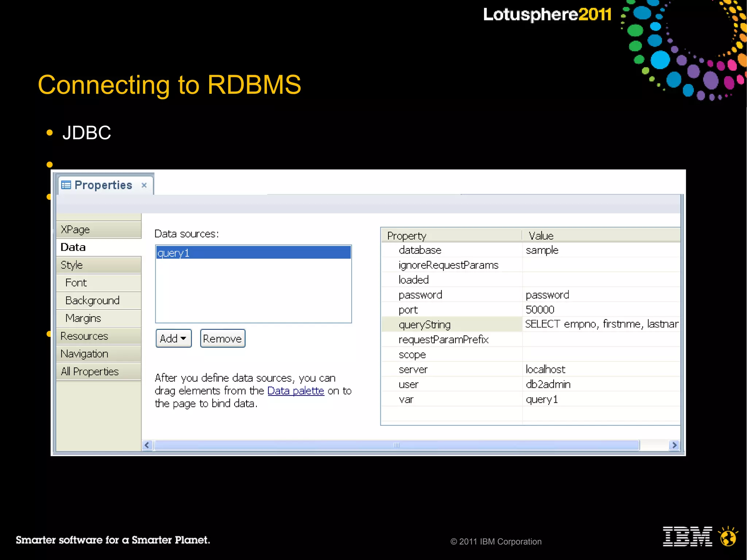This screenshot has width=747, height=560.
Task: Edit the user value db2admin
Action: coord(601,385)
